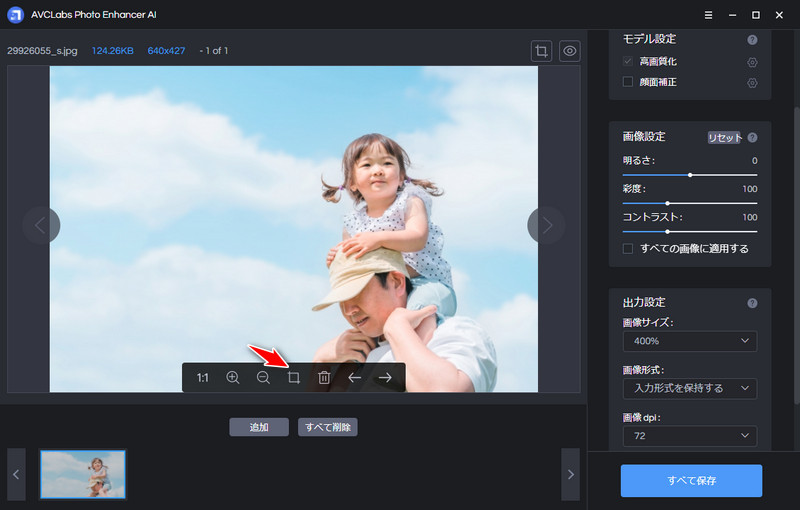Open the 画像形式 dropdown
The width and height of the screenshot is (800, 510).
point(690,389)
